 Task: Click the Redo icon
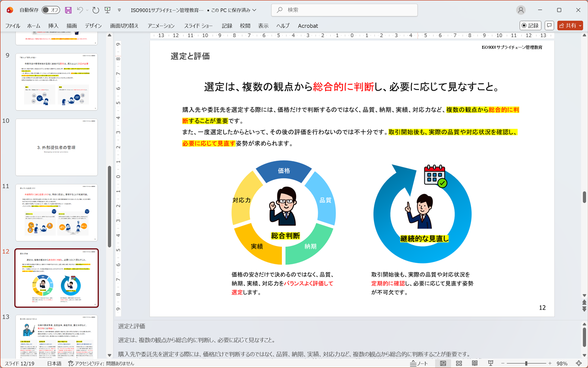click(95, 10)
